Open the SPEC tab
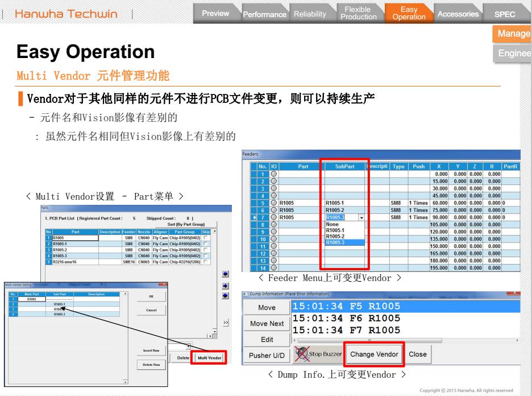Viewport: 532px width, 396px height. pos(505,14)
